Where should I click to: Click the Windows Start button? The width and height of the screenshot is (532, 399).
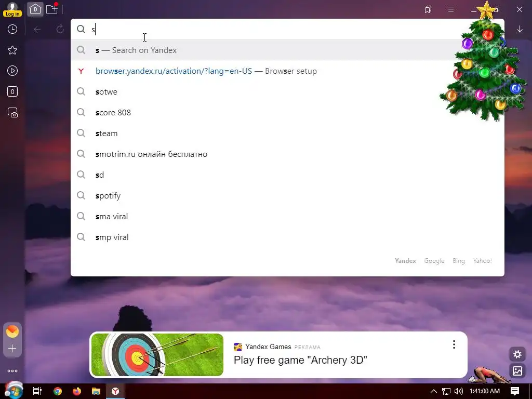(13, 391)
